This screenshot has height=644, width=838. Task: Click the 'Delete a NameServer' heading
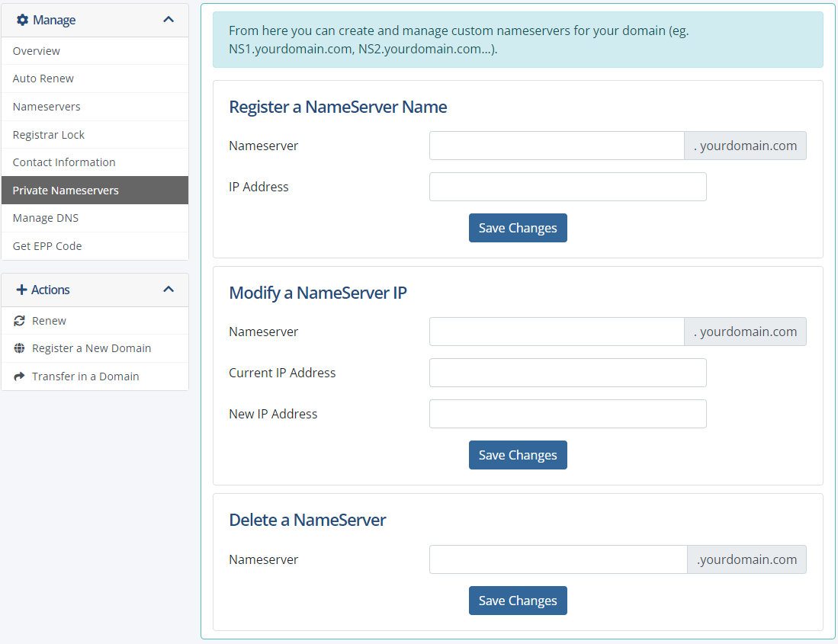pos(307,520)
